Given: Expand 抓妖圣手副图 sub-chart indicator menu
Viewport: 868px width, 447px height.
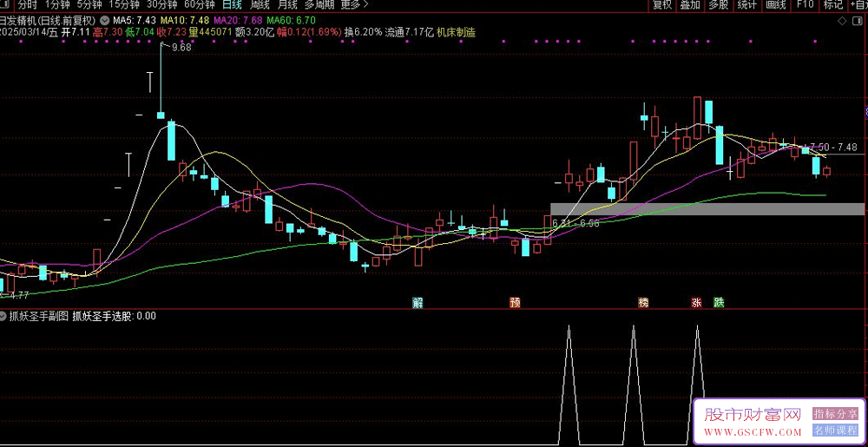Looking at the screenshot, I should 4,317.
